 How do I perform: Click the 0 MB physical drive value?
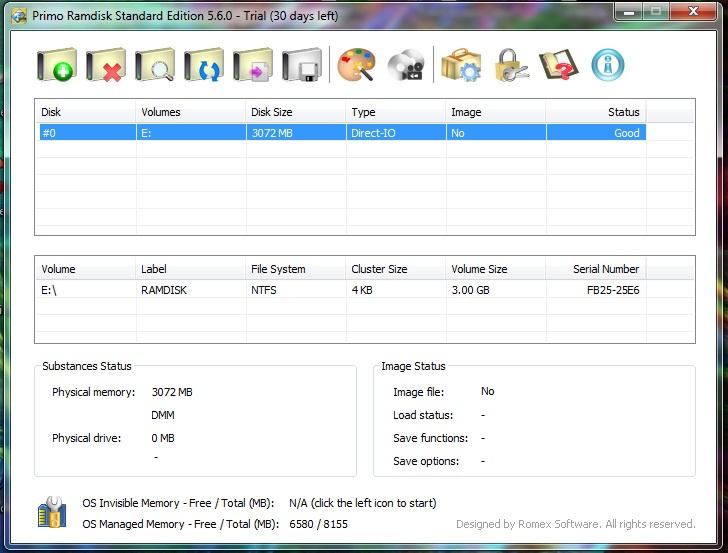[x=163, y=438]
